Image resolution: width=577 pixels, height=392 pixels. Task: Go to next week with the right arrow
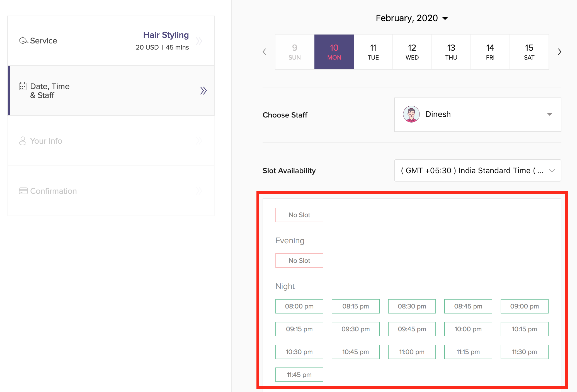click(559, 52)
